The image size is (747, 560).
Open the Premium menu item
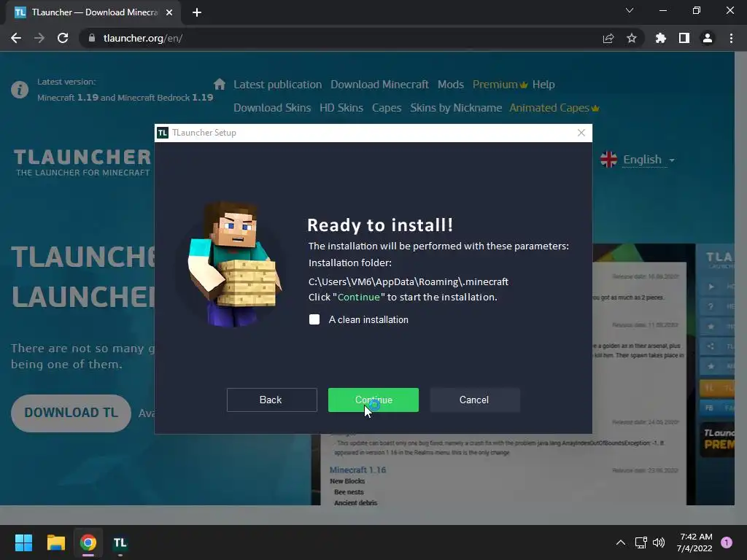click(500, 85)
